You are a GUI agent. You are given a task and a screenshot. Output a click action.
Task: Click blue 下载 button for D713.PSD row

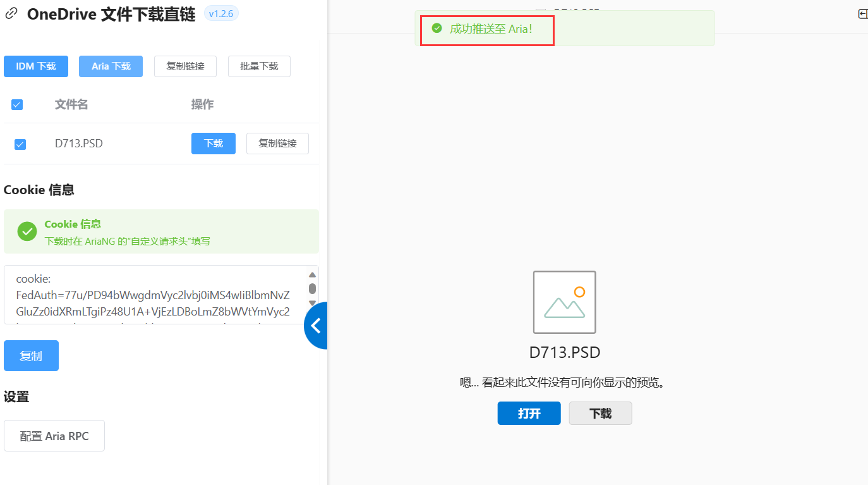pyautogui.click(x=214, y=144)
